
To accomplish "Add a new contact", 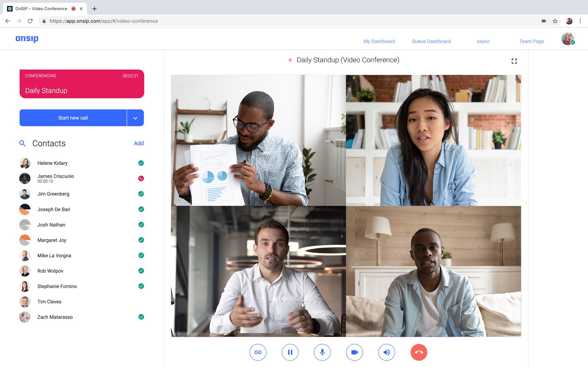I will coord(139,143).
